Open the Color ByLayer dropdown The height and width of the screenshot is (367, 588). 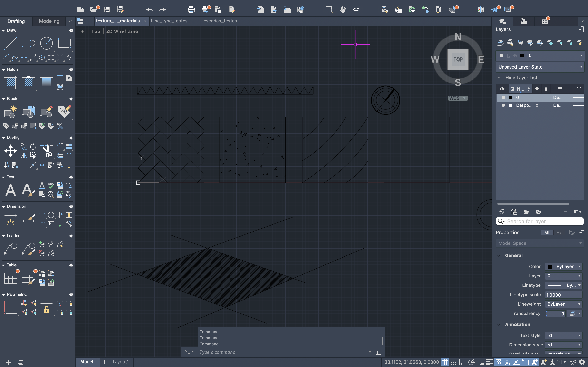563,266
